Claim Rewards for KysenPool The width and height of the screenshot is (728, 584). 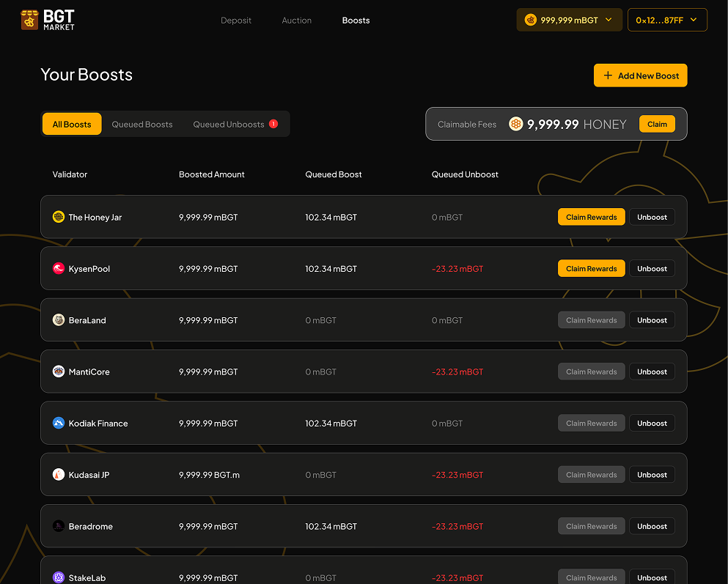click(591, 269)
